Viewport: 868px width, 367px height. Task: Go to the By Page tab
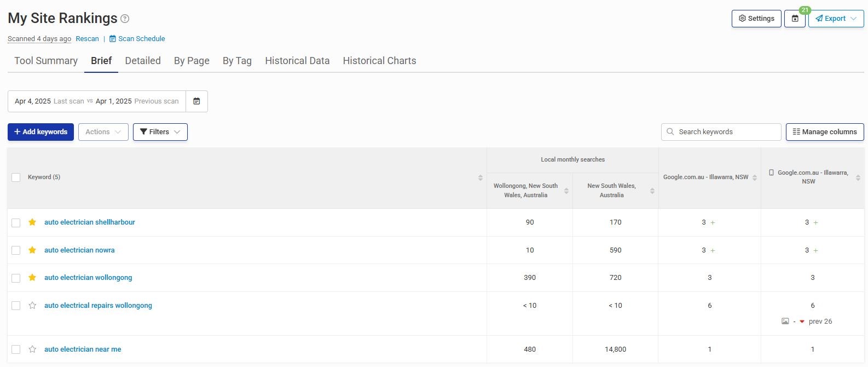pos(192,61)
